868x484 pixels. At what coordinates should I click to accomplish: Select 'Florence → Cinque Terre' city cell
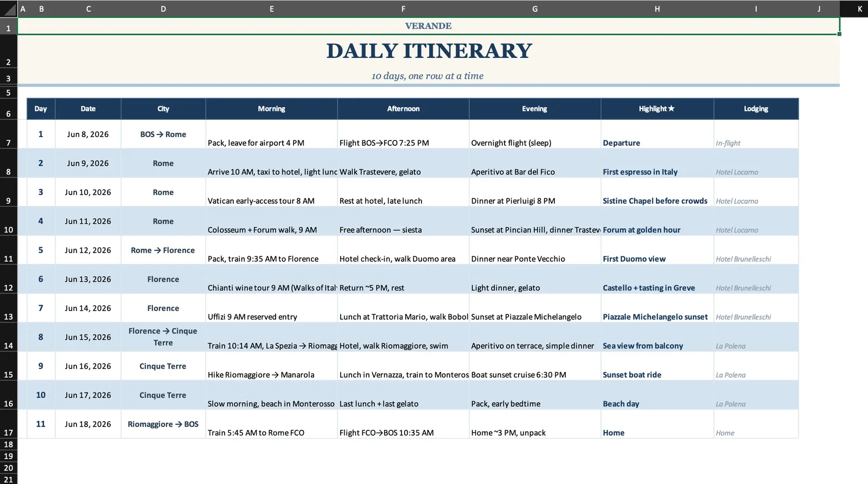tap(163, 337)
